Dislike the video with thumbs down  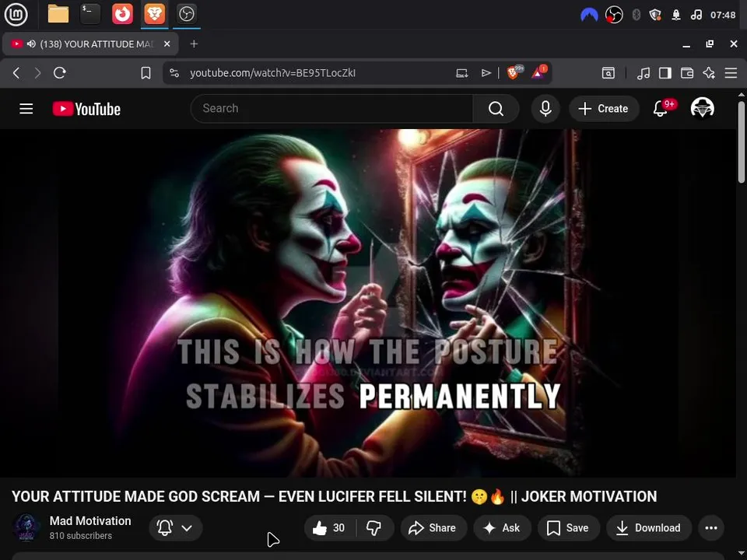click(374, 527)
